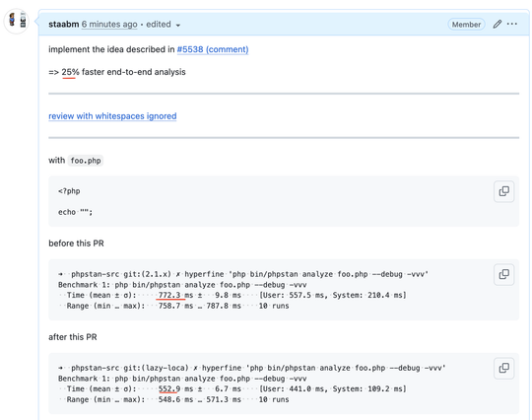Click the inline code 'foo.php'

[x=86, y=161]
